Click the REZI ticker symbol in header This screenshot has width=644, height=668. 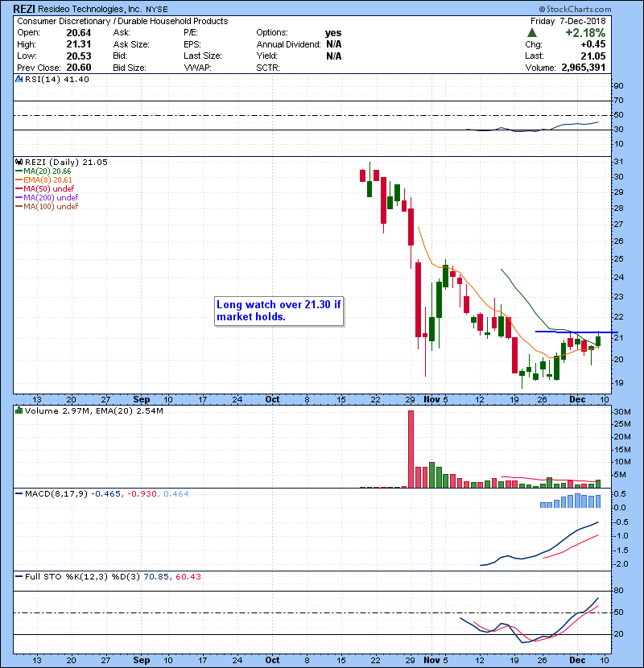[24, 9]
